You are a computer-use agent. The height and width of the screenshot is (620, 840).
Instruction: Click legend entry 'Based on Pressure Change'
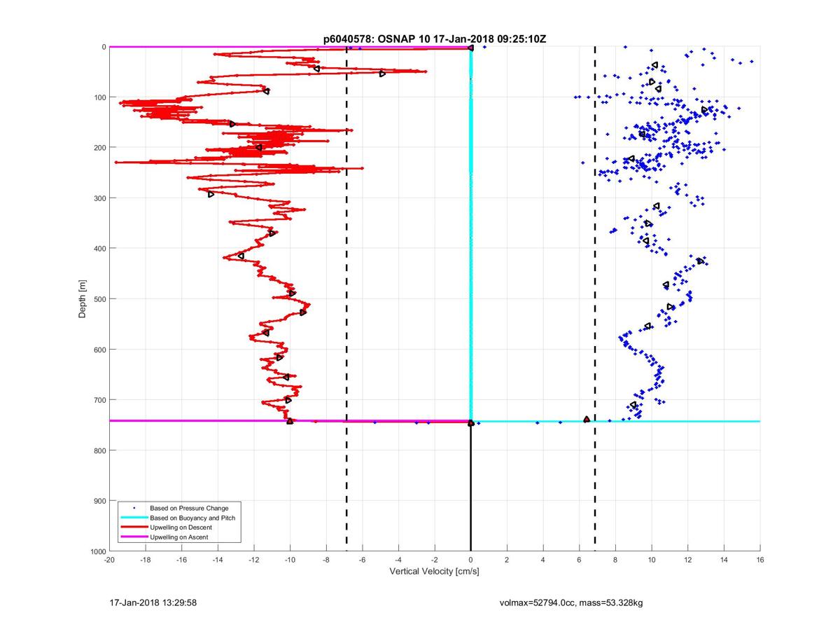(x=189, y=508)
